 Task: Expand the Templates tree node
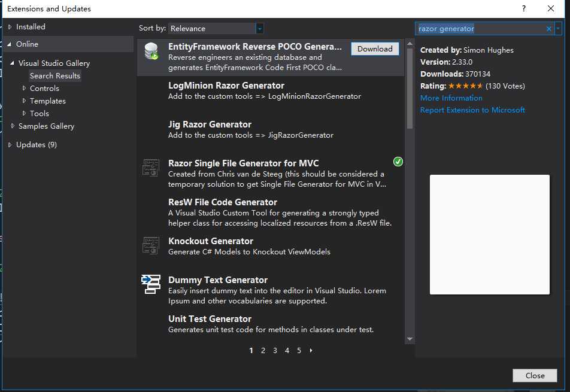tap(24, 101)
